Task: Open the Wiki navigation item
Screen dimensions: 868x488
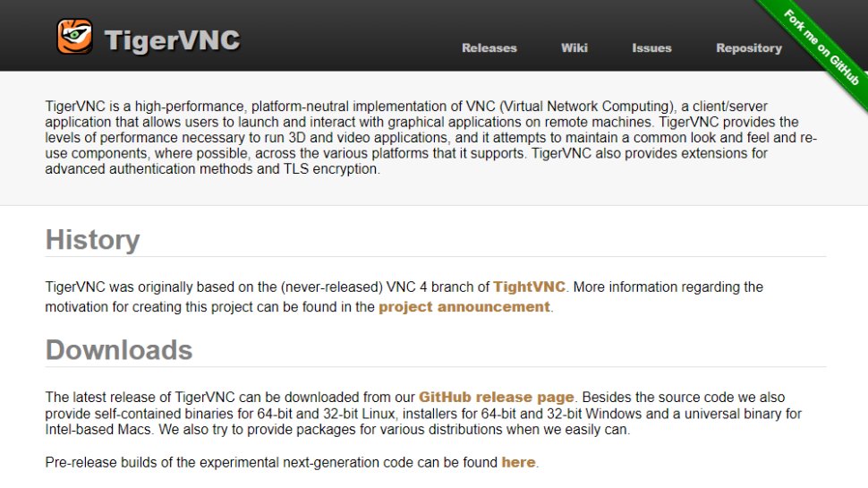Action: [574, 48]
